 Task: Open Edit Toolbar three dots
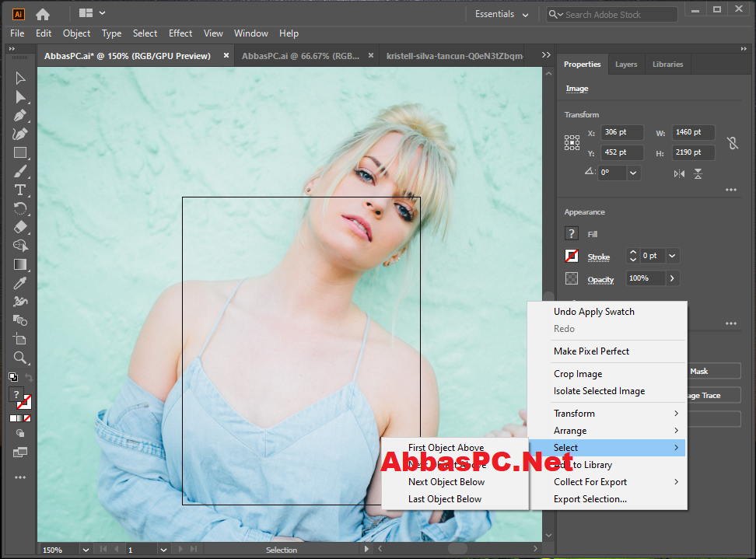[19, 477]
